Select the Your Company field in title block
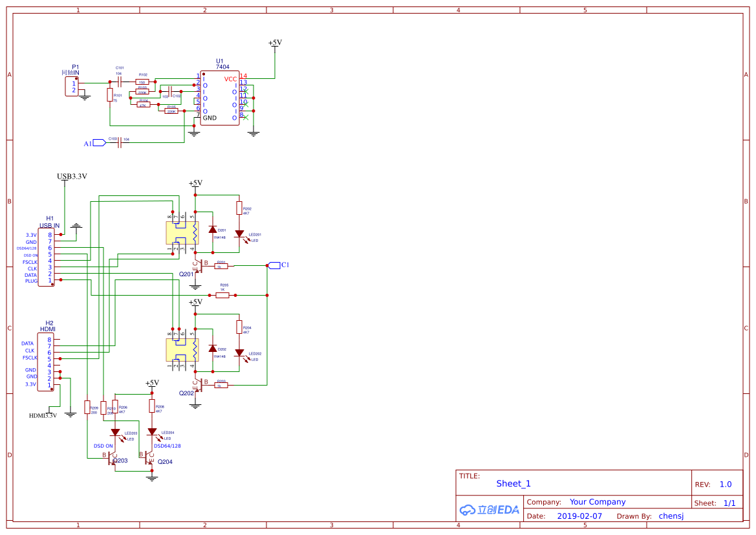This screenshot has height=535, width=756. point(597,502)
